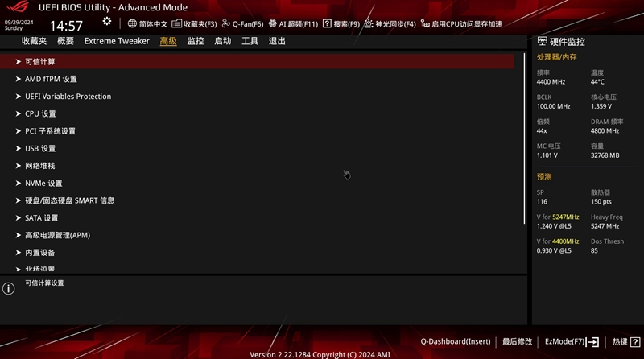The width and height of the screenshot is (644, 359).
Task: Click the 150 pts cooler value
Action: [x=601, y=202]
